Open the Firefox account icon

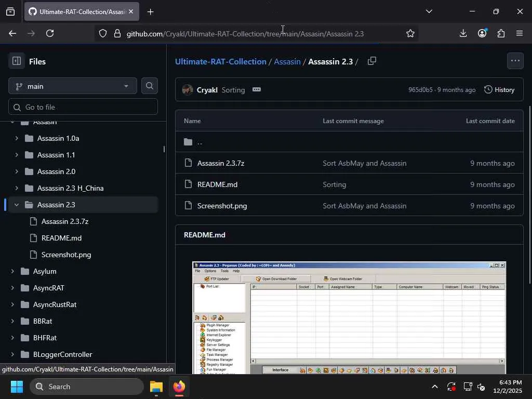482,33
